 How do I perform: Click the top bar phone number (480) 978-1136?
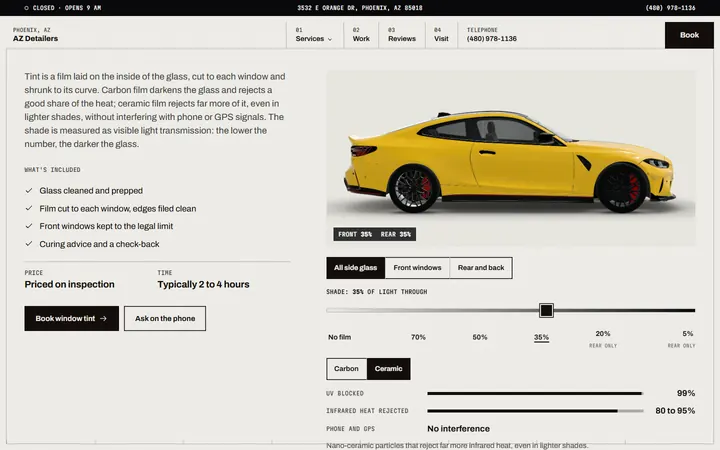670,8
